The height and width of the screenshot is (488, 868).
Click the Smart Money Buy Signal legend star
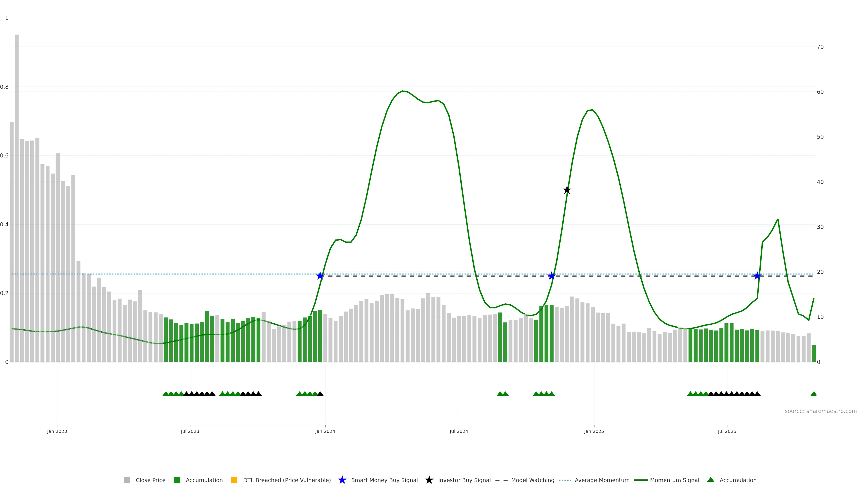342,480
